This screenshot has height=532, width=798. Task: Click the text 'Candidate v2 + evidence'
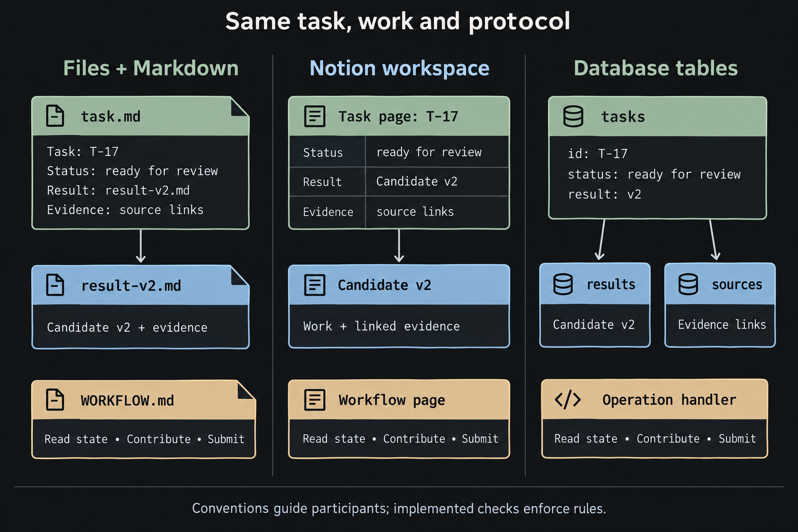pos(127,327)
